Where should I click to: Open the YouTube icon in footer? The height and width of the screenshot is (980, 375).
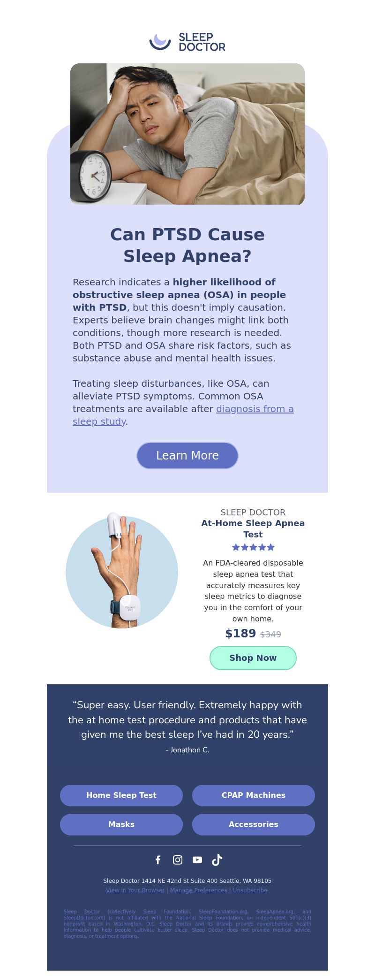[x=197, y=859]
